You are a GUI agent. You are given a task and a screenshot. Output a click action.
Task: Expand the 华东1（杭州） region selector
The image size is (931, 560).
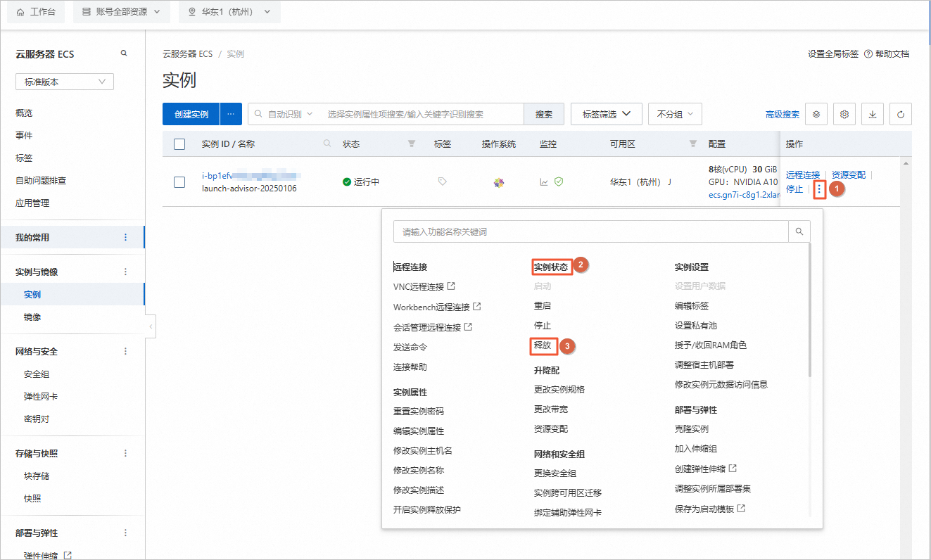[229, 12]
